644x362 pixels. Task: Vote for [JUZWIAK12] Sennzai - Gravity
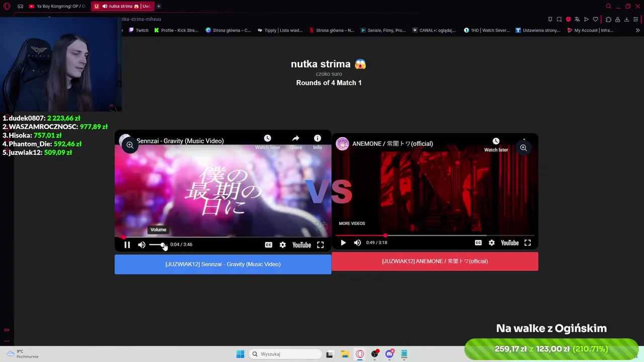[x=223, y=264]
